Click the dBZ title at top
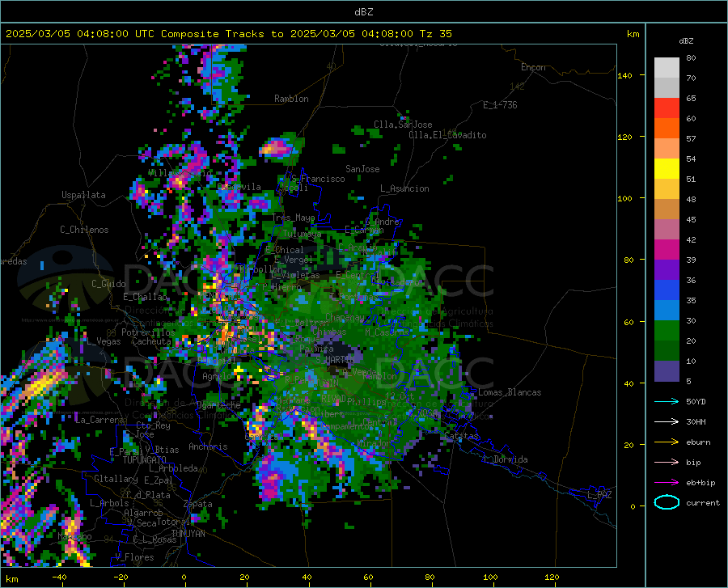 (363, 12)
